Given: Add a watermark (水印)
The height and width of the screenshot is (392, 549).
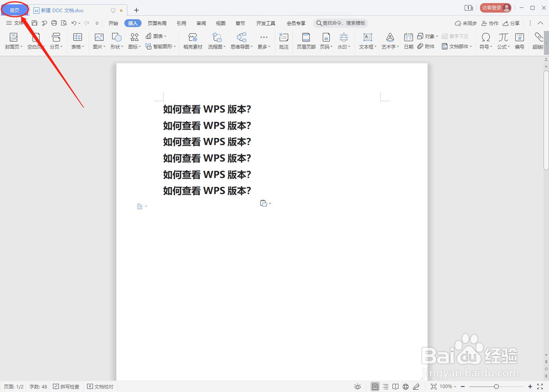Looking at the screenshot, I should point(344,41).
